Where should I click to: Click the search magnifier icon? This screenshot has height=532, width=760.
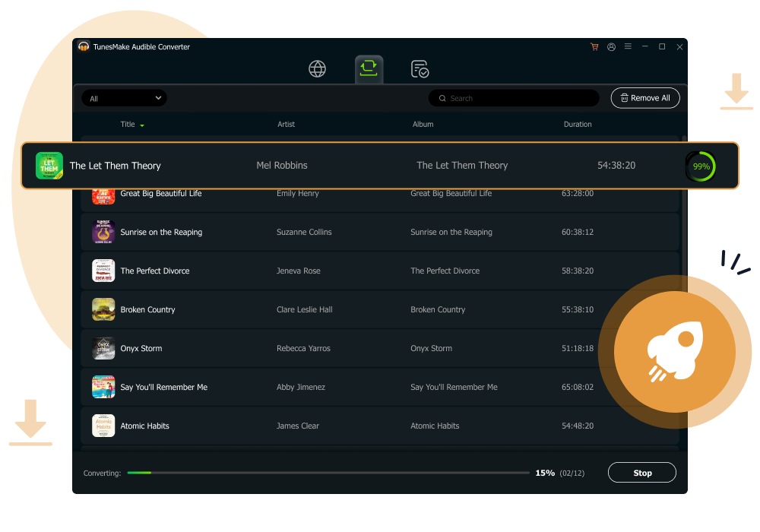point(442,98)
